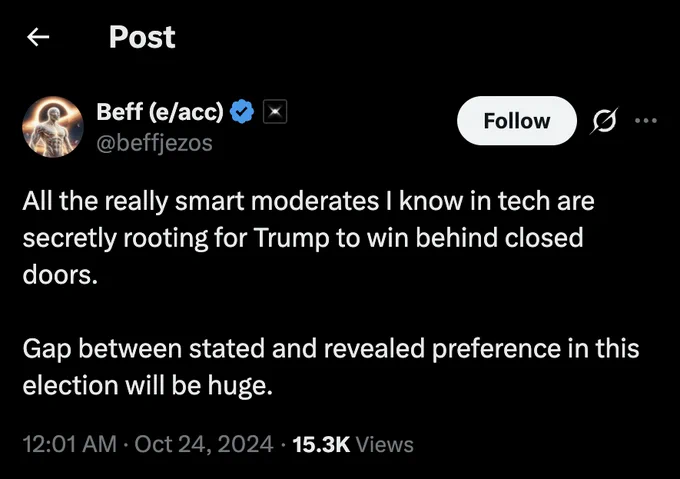
Task: Click the Oct 24, 2024 date
Action: click(x=204, y=444)
